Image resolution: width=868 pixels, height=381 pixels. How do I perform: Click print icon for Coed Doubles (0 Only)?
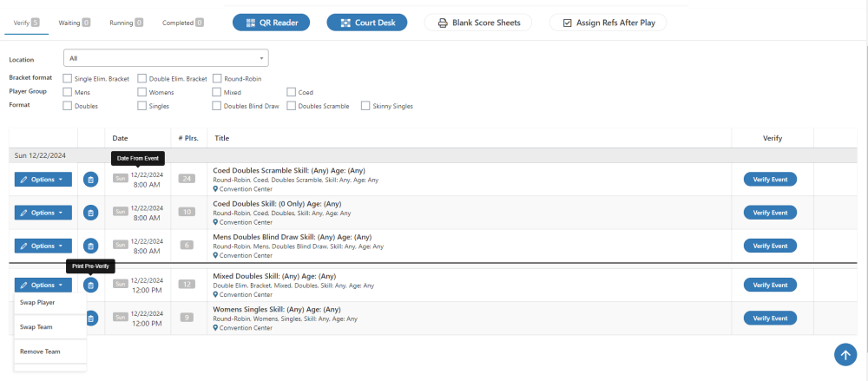(90, 213)
